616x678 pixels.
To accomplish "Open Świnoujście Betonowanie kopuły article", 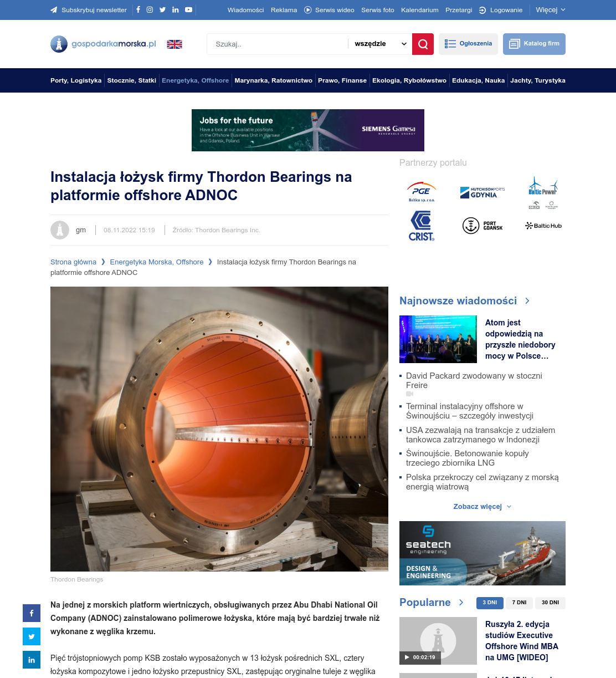I will (x=468, y=458).
